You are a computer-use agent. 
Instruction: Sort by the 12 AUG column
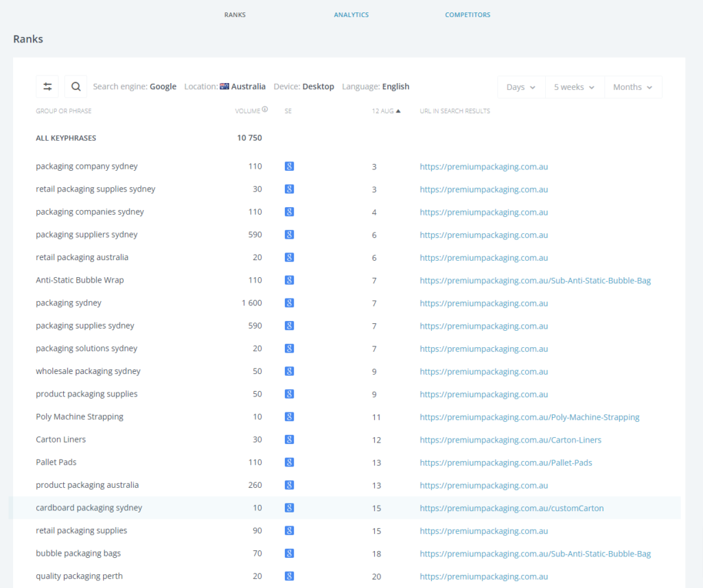386,110
